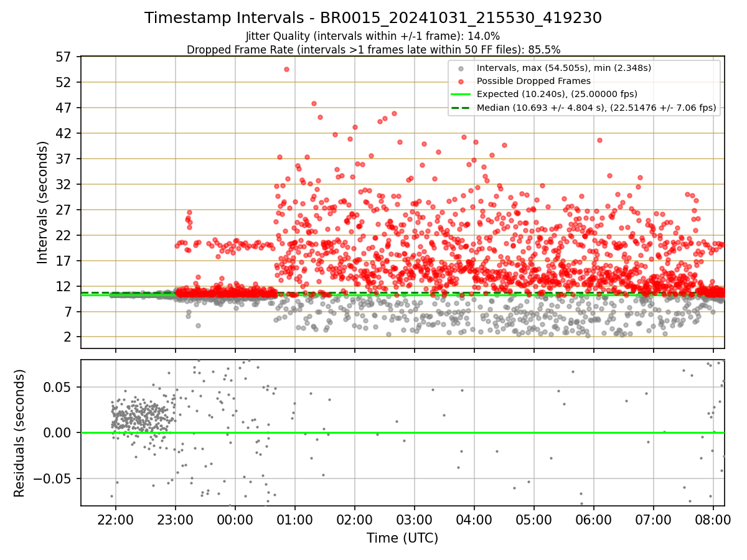Viewport: 747px width, 560px height.
Task: Click the 05:00 x-axis tick label
Action: click(534, 519)
